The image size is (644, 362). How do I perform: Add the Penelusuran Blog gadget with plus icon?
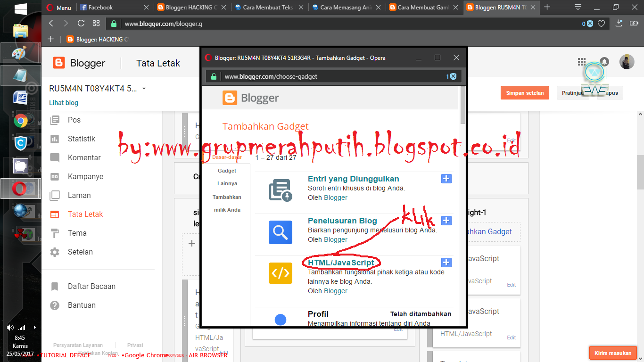tap(446, 221)
